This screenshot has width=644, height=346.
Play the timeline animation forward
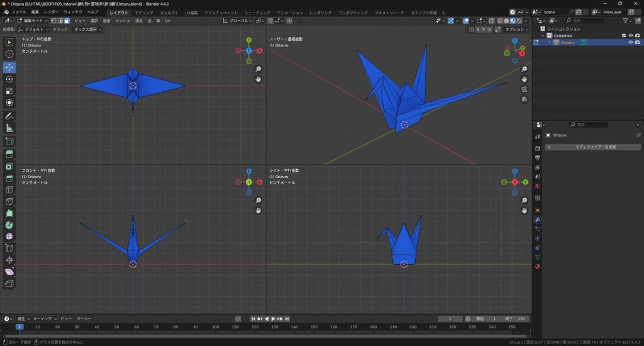pos(273,319)
